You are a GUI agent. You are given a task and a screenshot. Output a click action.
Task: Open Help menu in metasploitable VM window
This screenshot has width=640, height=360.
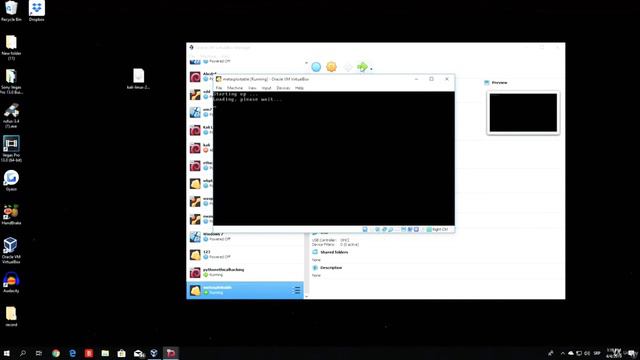pyautogui.click(x=299, y=88)
